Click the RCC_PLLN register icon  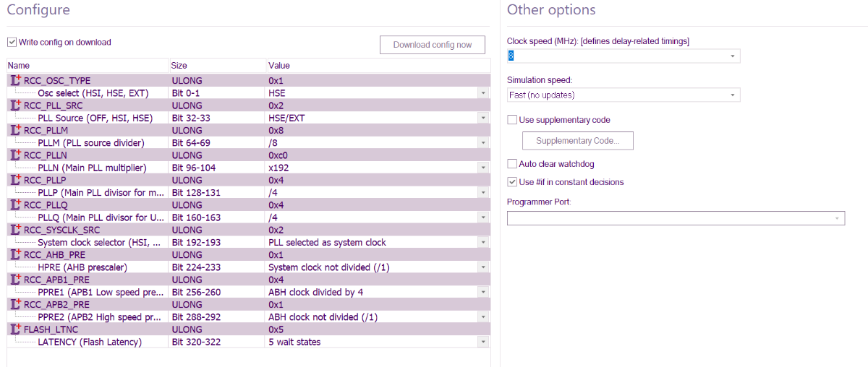point(15,155)
